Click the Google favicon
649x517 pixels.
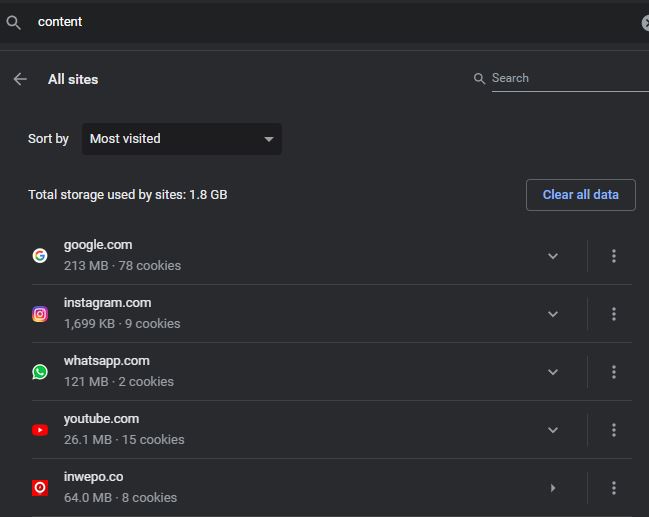40,255
